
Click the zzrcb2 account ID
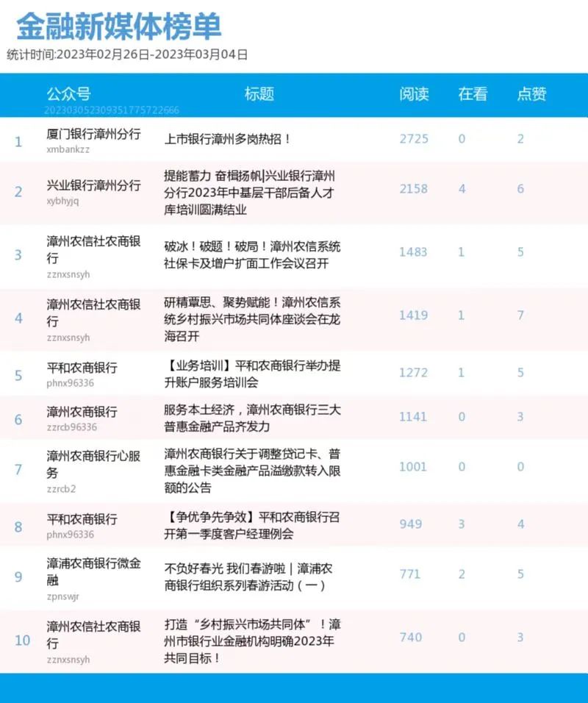tap(61, 489)
